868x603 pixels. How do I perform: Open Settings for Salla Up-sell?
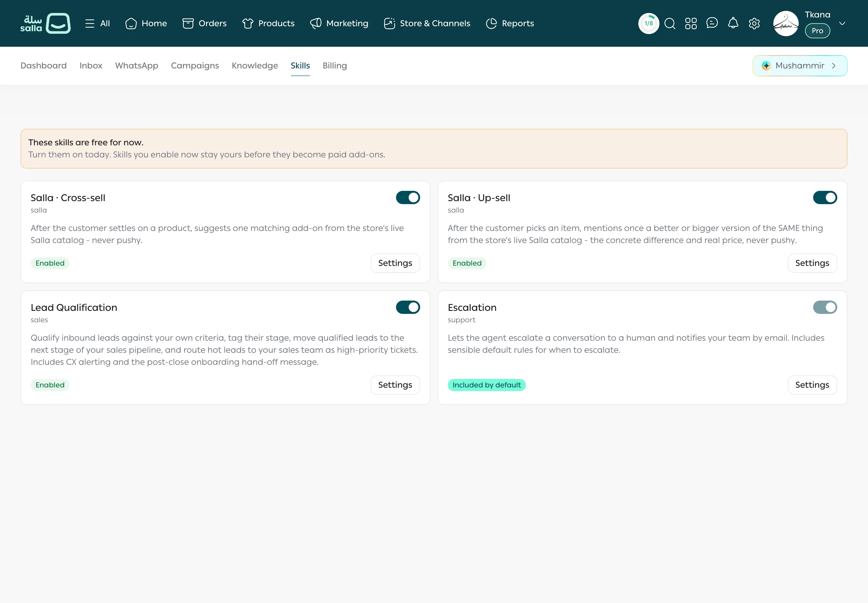click(x=812, y=263)
